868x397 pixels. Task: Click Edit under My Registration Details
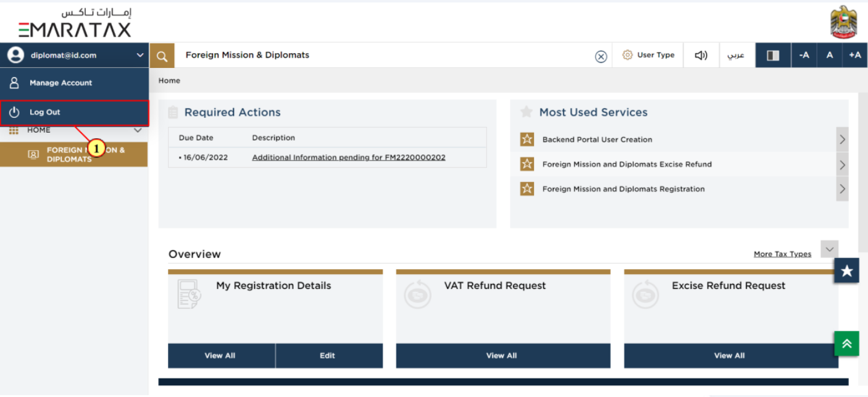(x=329, y=356)
